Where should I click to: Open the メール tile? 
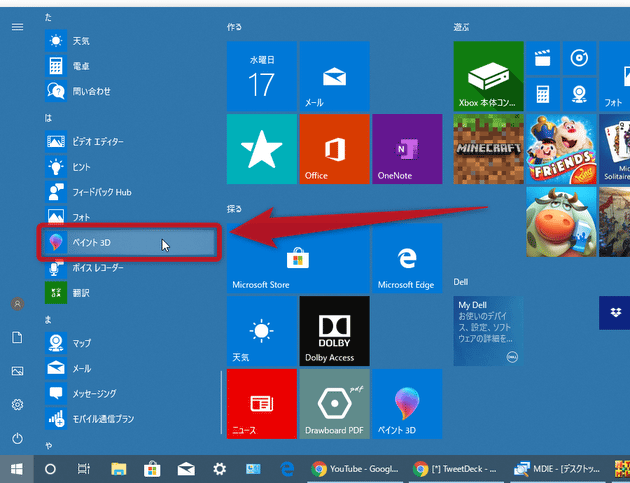tap(334, 76)
